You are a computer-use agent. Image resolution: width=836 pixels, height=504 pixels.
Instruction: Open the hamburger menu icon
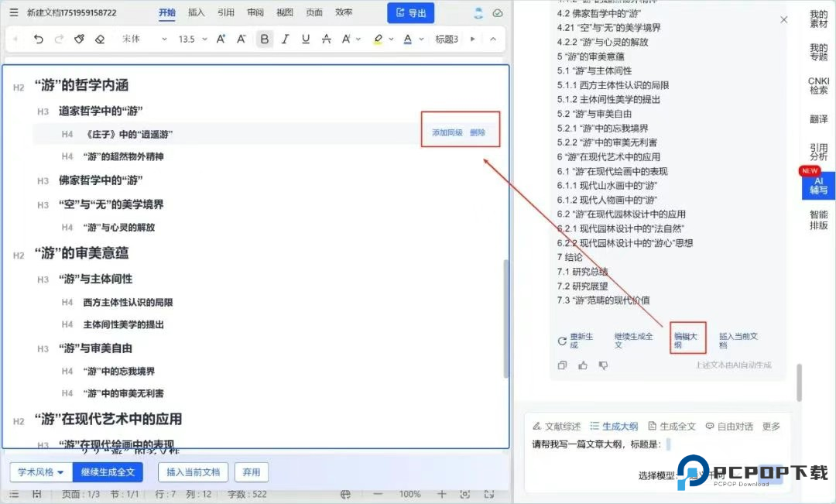pyautogui.click(x=13, y=12)
